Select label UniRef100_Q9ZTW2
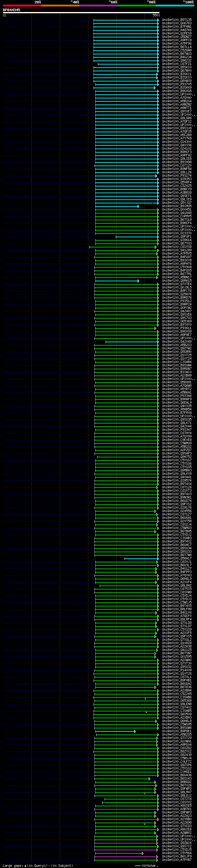Viewport: 197px width, 868px height. click(x=177, y=349)
